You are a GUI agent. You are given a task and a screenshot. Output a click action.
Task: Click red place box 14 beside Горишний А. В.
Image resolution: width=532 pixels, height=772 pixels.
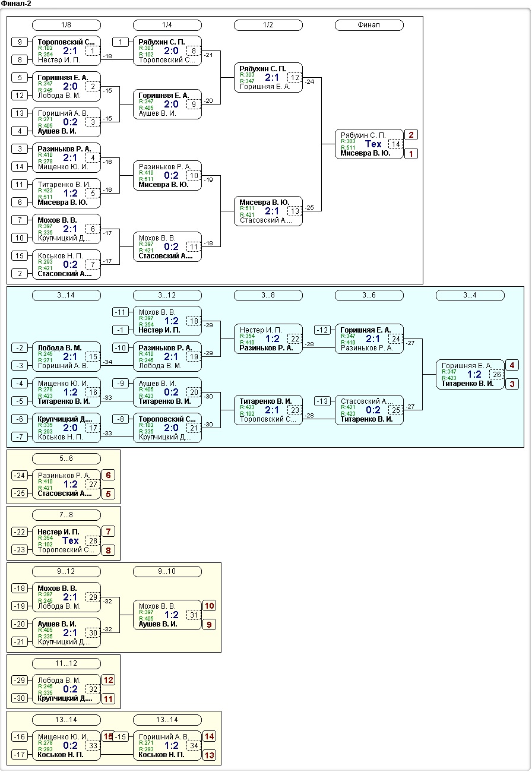[x=210, y=736]
